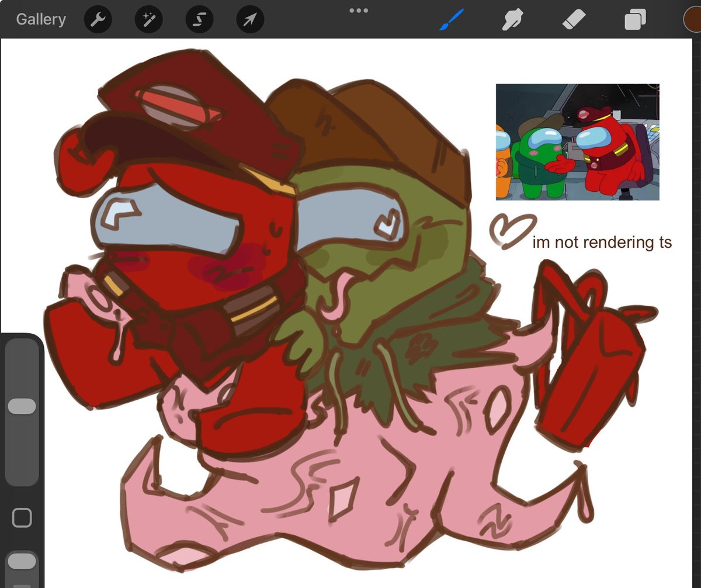Open the Adjustments magic wand menu
Viewport: 701px width, 588px height.
[149, 20]
